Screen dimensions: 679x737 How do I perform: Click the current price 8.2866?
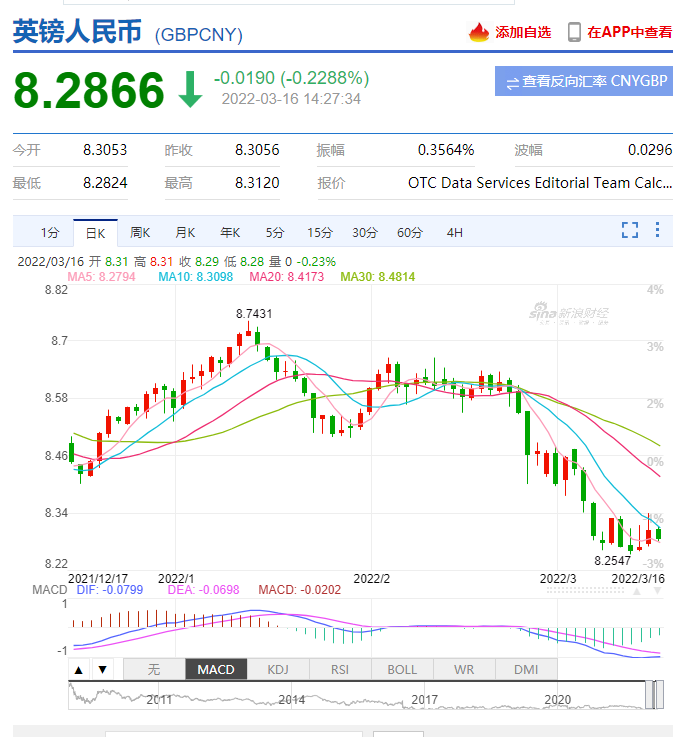pyautogui.click(x=89, y=90)
